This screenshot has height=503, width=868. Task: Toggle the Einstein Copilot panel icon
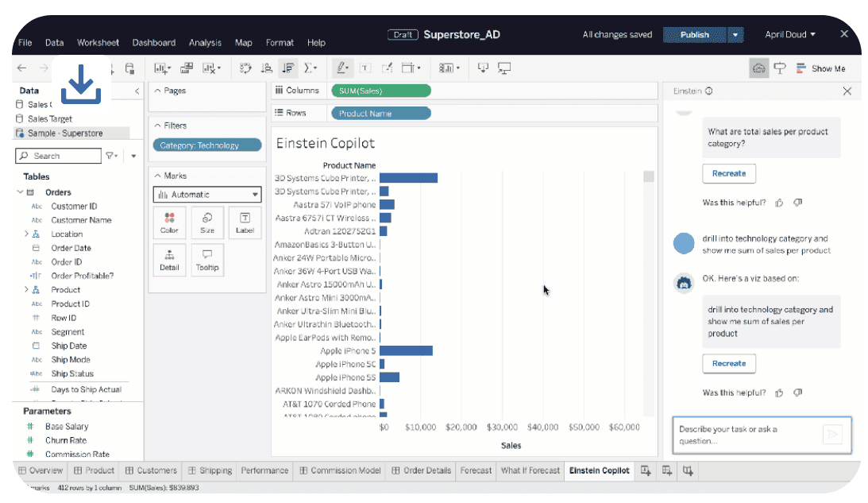(x=759, y=68)
